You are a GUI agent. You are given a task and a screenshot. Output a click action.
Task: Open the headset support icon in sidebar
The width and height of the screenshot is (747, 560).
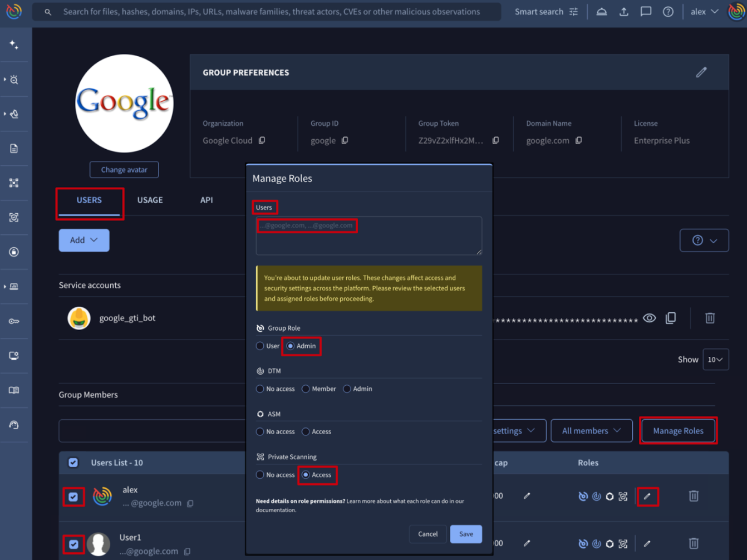14,425
